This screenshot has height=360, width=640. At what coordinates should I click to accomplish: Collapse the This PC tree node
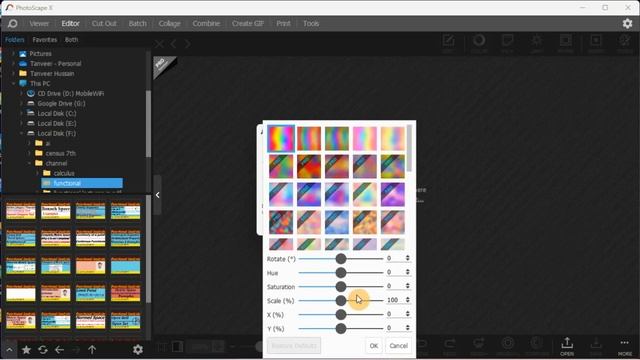(x=13, y=84)
